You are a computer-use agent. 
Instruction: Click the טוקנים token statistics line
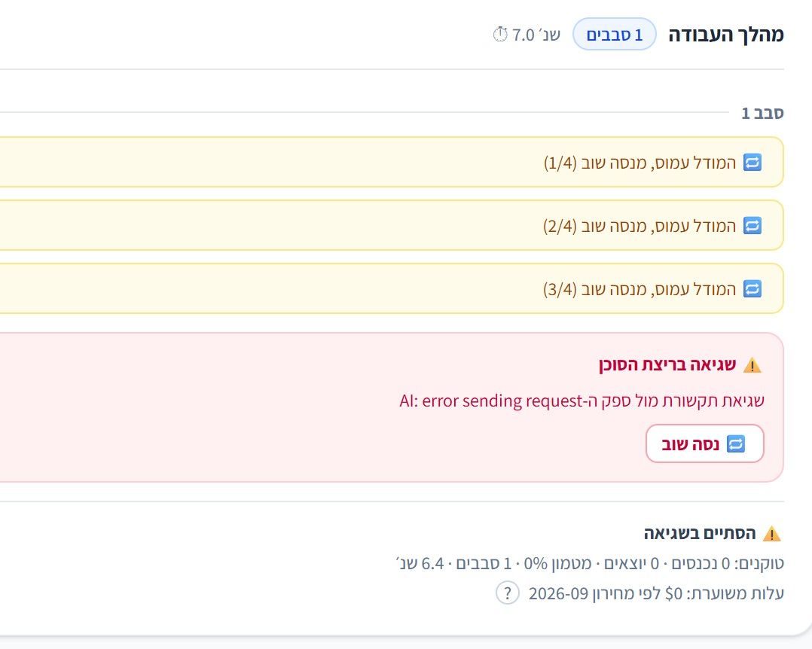click(x=589, y=563)
